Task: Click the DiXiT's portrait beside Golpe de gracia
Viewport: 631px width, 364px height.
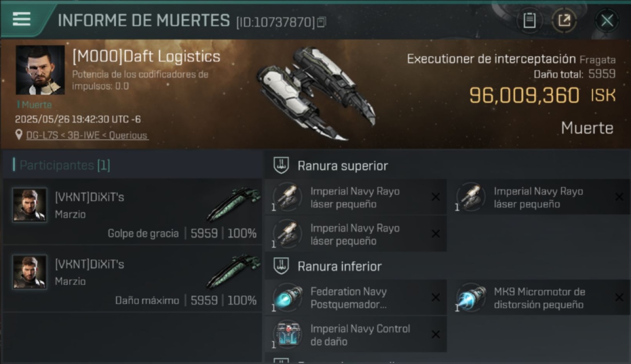Action: (30, 205)
